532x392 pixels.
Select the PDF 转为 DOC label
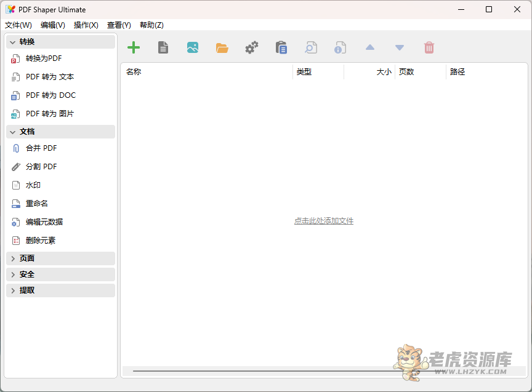(x=51, y=95)
